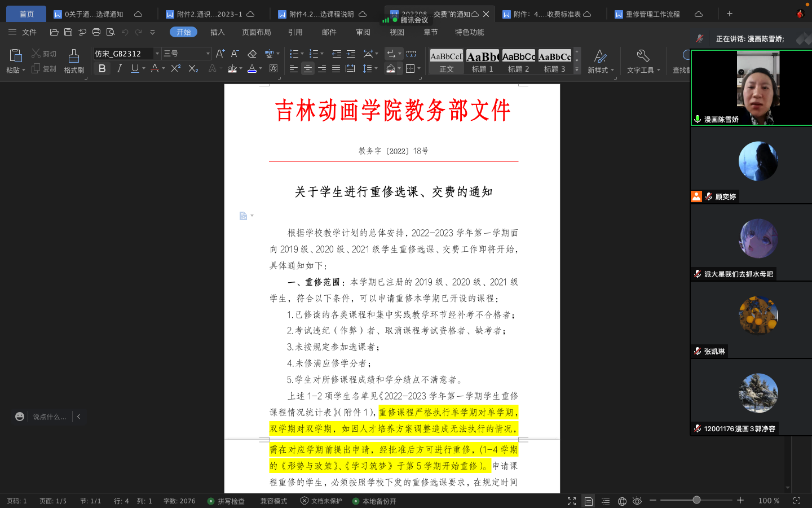Viewport: 812px width, 508px height.
Task: Click the save document icon
Action: pyautogui.click(x=68, y=32)
